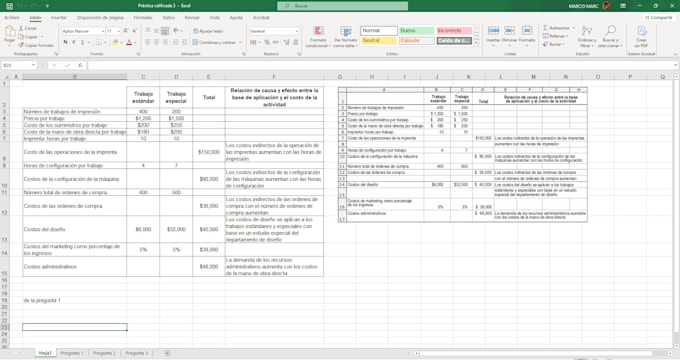680x360 pixels.
Task: Center text horizontally
Action: pyautogui.click(x=156, y=43)
